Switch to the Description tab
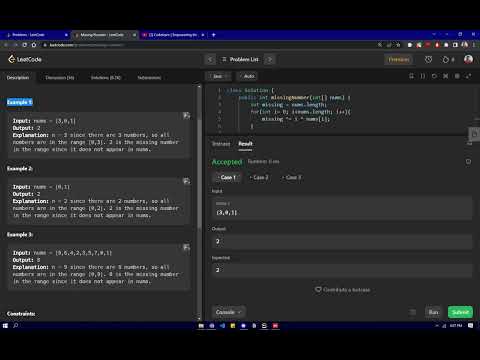 tap(18, 78)
